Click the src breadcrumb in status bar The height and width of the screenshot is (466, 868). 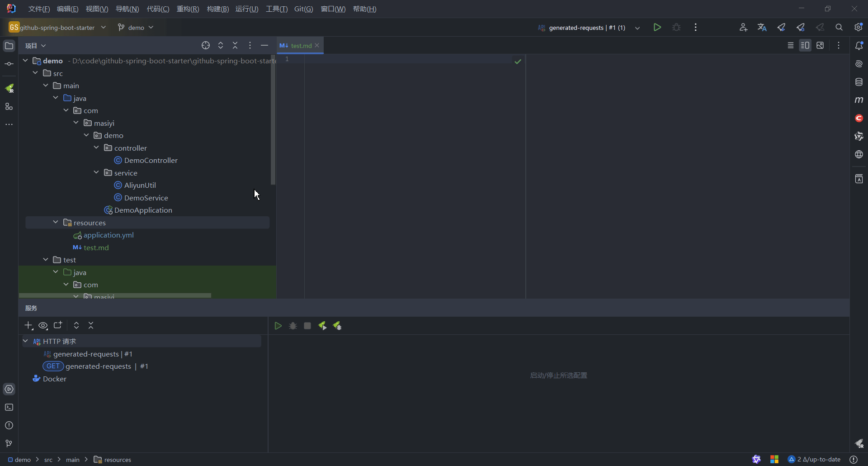[48, 460]
